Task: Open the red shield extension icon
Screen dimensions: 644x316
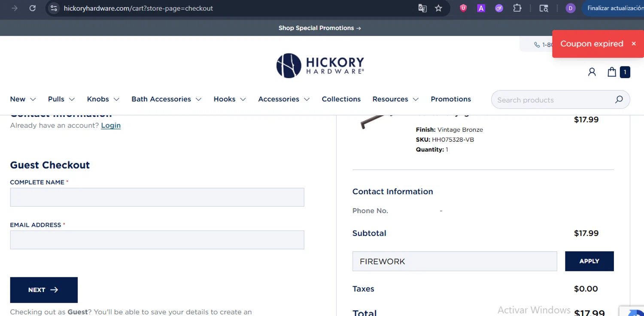Action: [463, 8]
